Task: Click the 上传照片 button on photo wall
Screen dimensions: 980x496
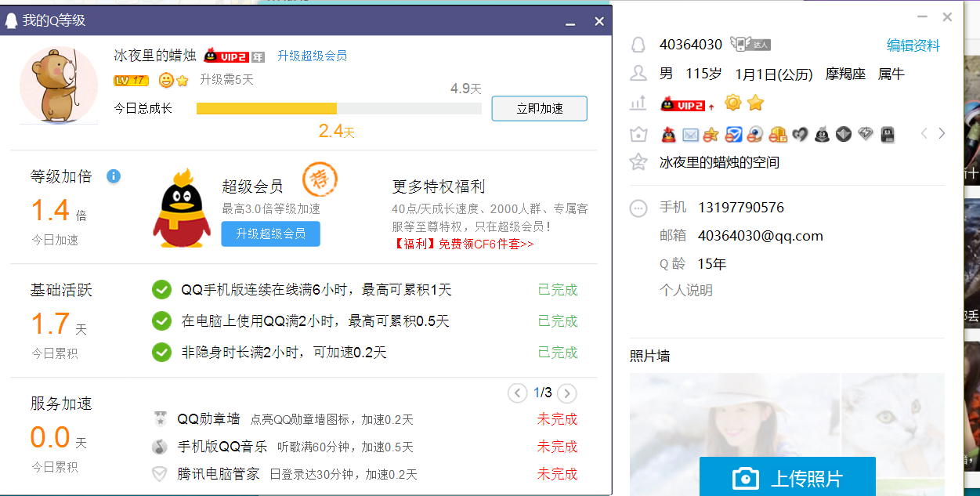Action: 787,477
